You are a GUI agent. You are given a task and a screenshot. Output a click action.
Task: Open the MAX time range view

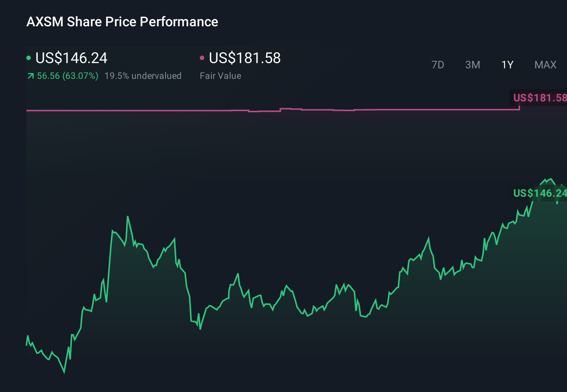point(545,65)
